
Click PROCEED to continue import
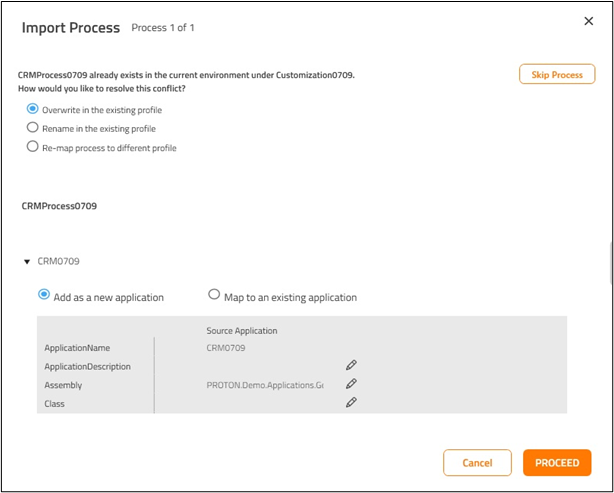(x=557, y=463)
